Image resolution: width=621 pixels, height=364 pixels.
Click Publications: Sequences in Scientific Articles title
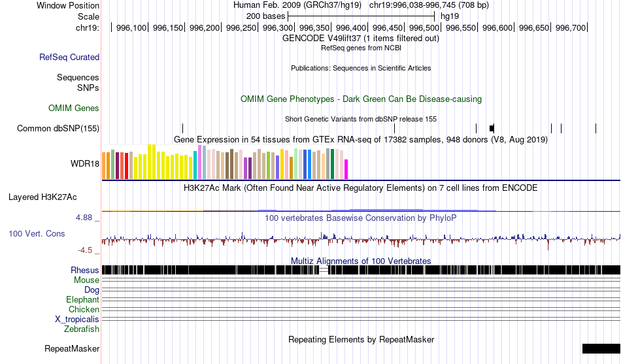pos(361,68)
